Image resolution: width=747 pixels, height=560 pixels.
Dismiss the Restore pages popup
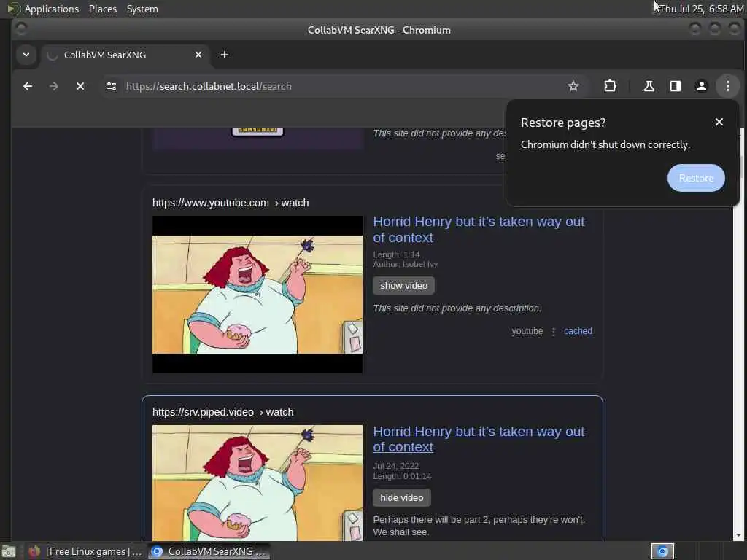click(719, 122)
